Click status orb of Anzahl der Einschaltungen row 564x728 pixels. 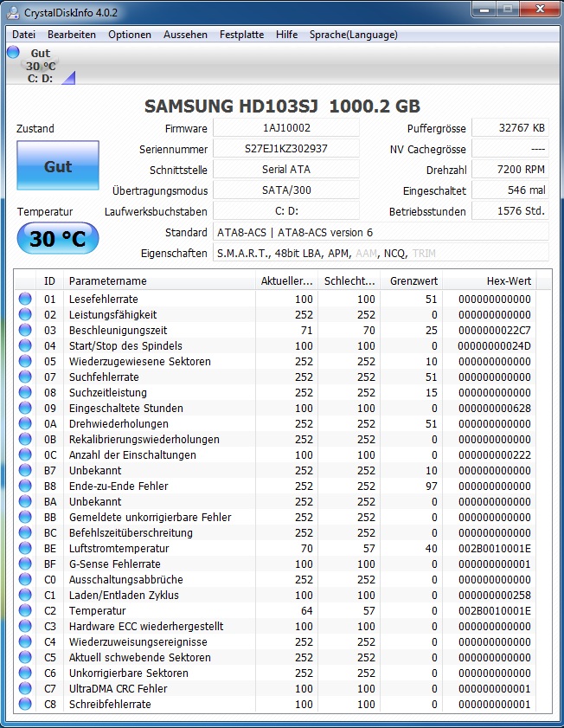pos(25,454)
